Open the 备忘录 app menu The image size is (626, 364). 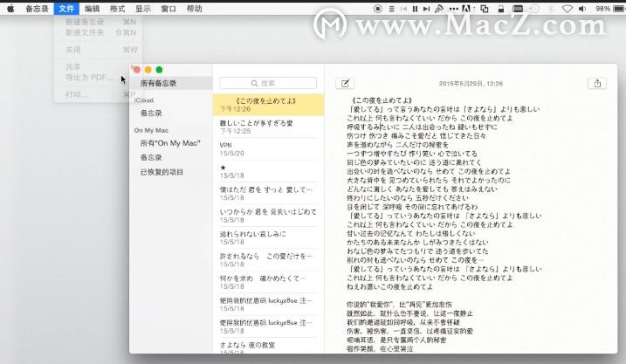pos(38,9)
